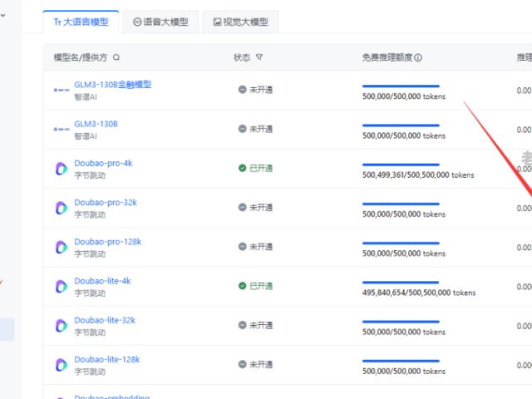This screenshot has width=532, height=399.
Task: Click the quota progress bar for Doubao-pro-4k
Action: [401, 165]
